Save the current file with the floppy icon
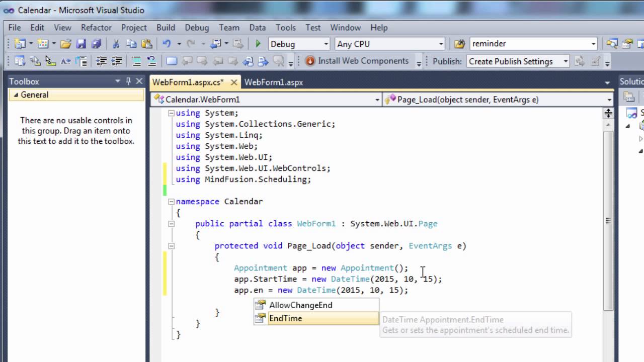Screen dimensions: 644x362 coord(81,44)
